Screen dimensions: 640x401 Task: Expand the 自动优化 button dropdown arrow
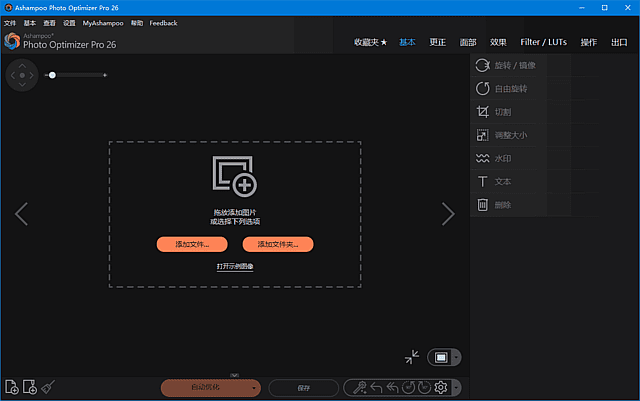[x=256, y=387]
